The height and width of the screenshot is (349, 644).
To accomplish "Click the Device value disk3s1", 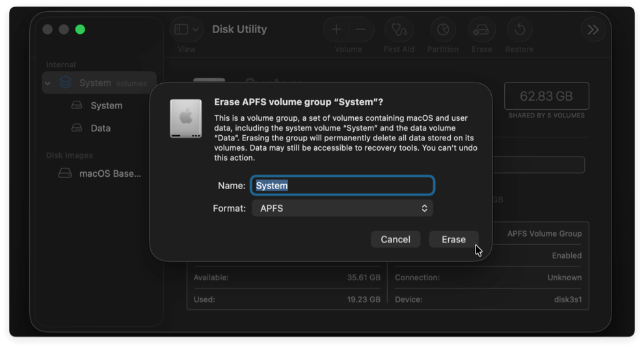I will (568, 300).
